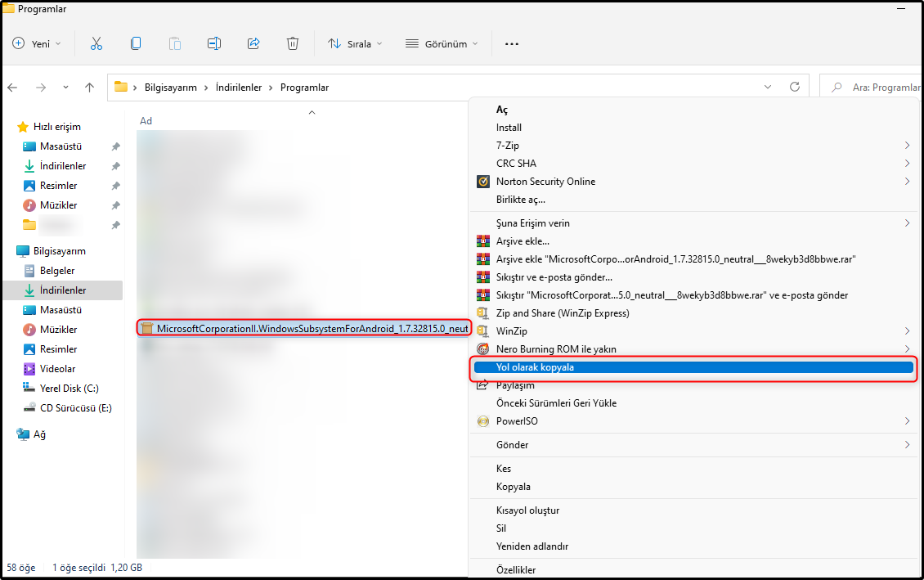Open the three-dots more options menu
The image size is (924, 580).
pos(512,43)
